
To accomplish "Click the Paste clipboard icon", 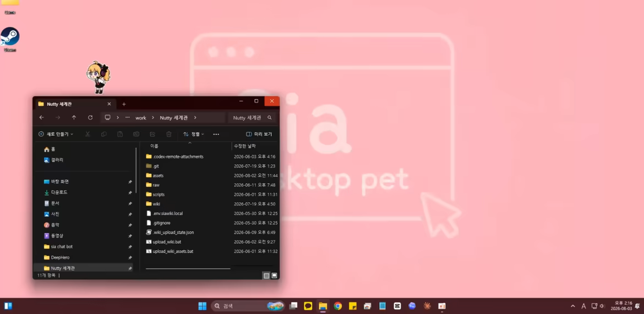I will pyautogui.click(x=120, y=134).
